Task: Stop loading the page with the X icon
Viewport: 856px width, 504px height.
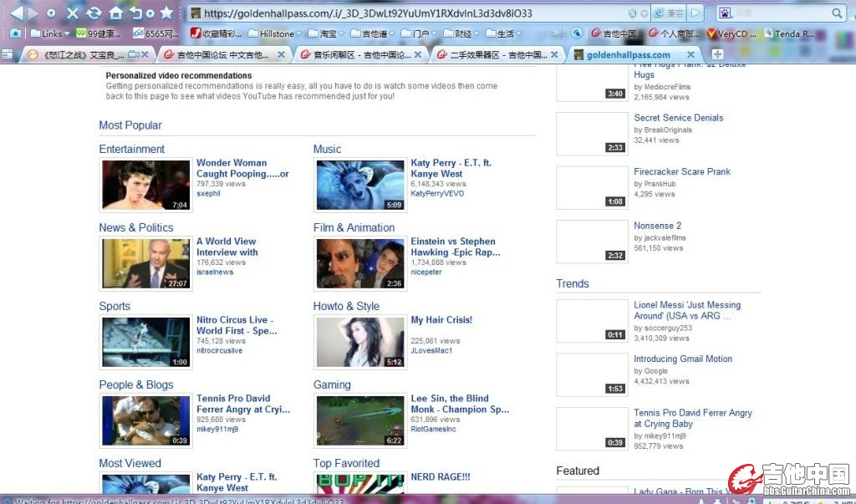Action: 73,13
